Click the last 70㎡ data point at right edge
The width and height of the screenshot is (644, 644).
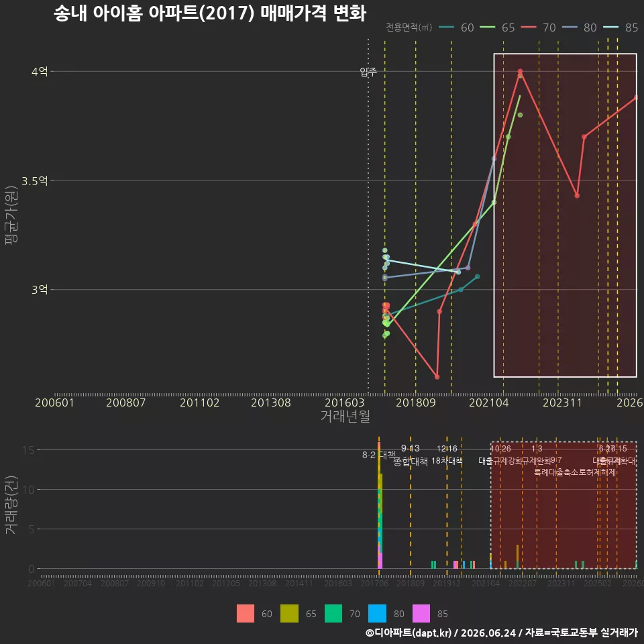point(636,98)
